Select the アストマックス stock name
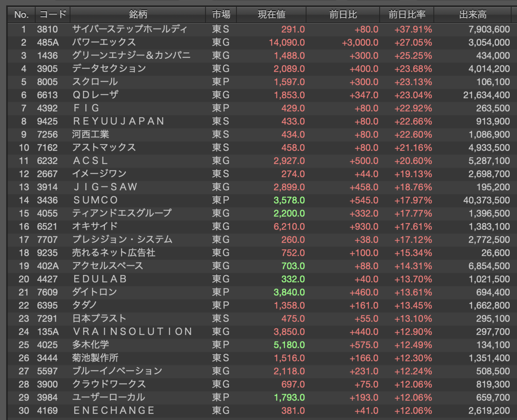Image resolution: width=517 pixels, height=420 pixels. pos(104,147)
